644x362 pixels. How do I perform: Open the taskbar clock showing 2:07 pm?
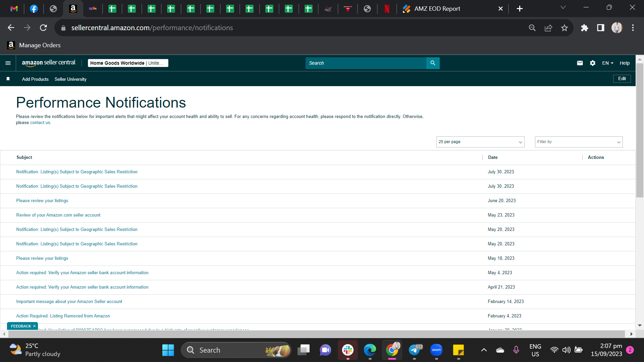pyautogui.click(x=606, y=350)
